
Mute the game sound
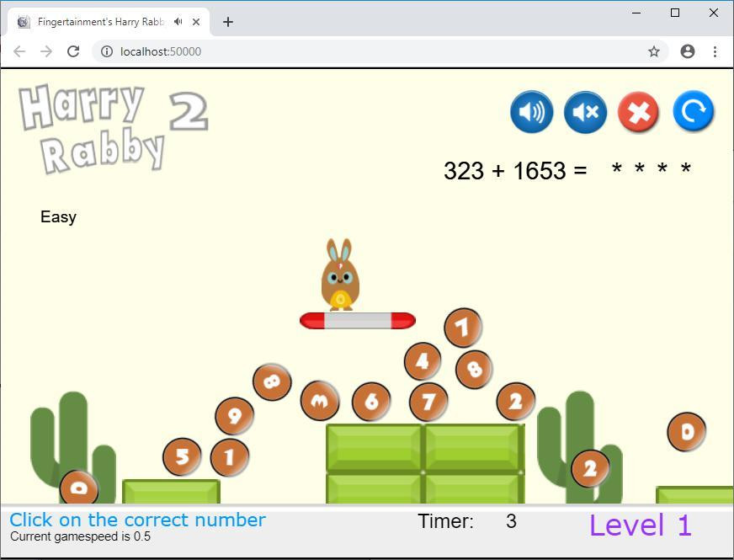coord(585,112)
